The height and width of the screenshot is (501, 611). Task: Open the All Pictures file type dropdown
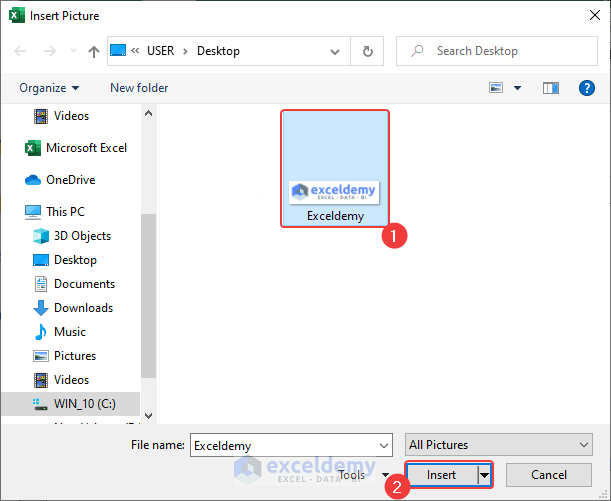pos(499,445)
